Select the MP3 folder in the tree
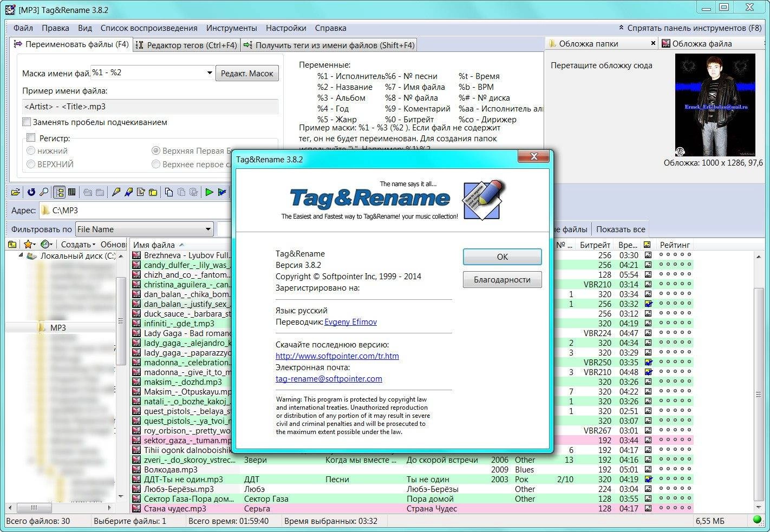770x532 pixels. (x=58, y=328)
